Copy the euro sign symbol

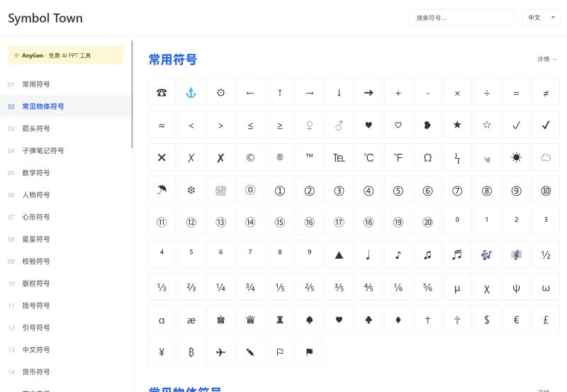tap(516, 320)
